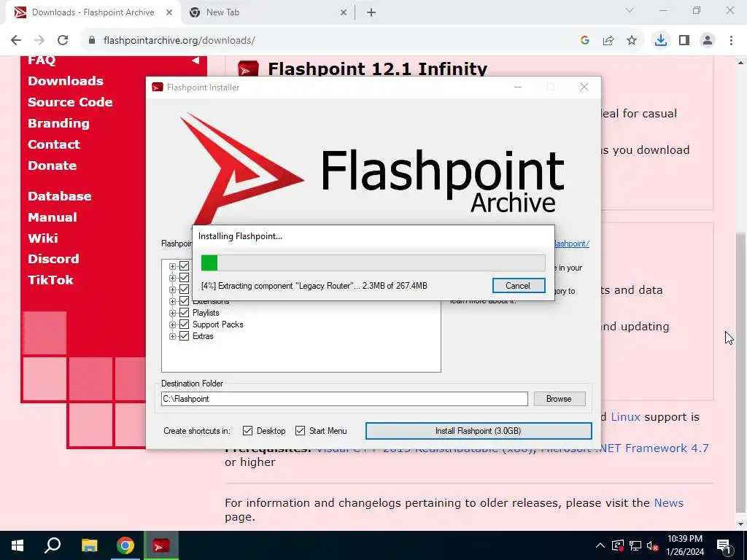Close the New Tab tab

[x=344, y=13]
